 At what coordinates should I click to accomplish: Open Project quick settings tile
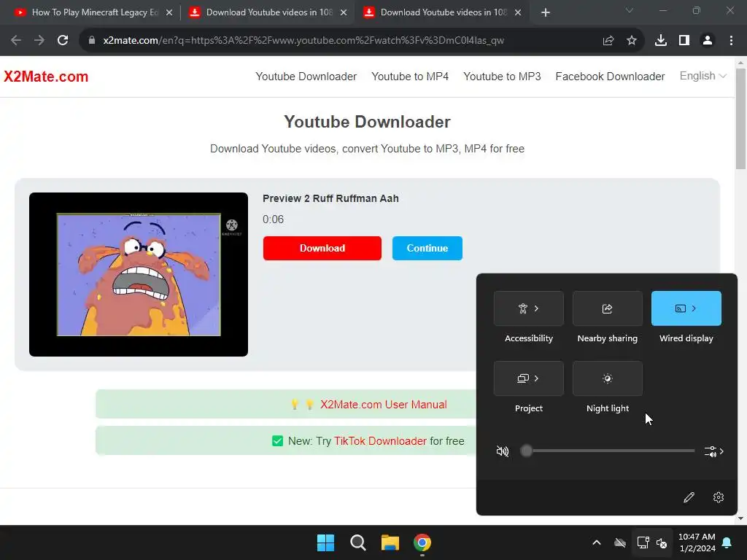(x=529, y=378)
